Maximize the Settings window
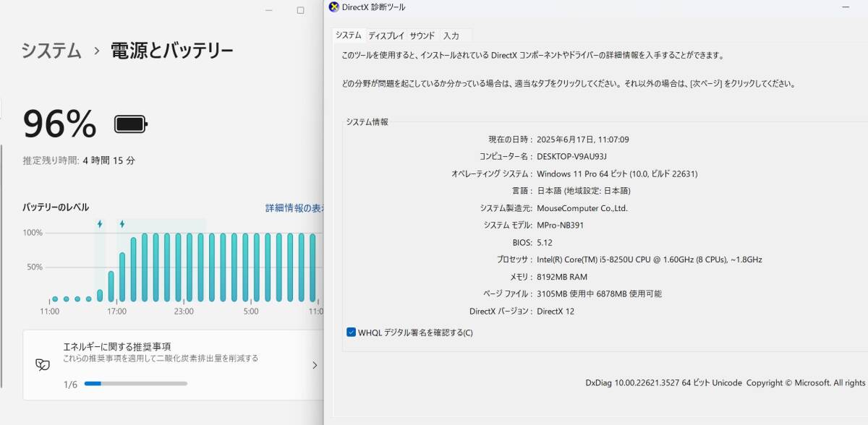This screenshot has width=868, height=425. click(x=301, y=10)
